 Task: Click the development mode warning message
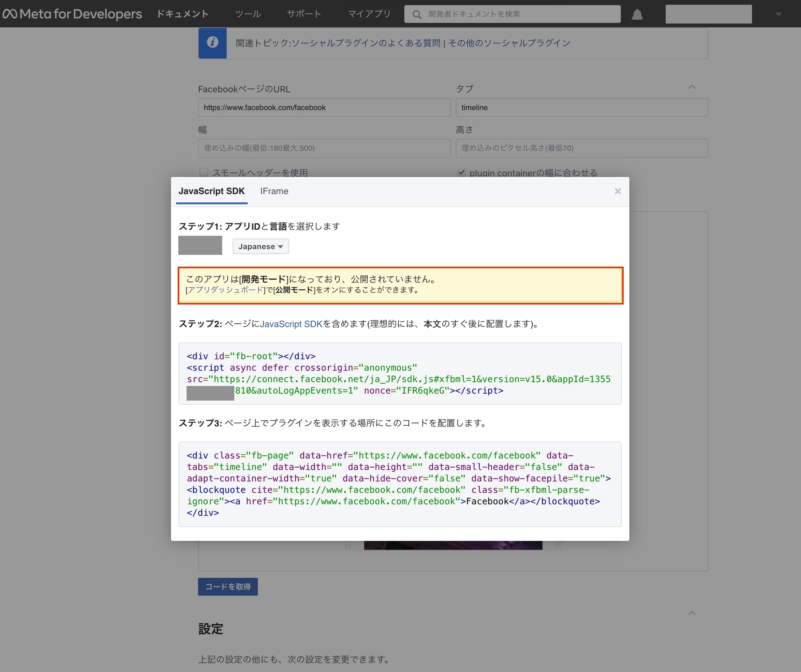coord(400,285)
